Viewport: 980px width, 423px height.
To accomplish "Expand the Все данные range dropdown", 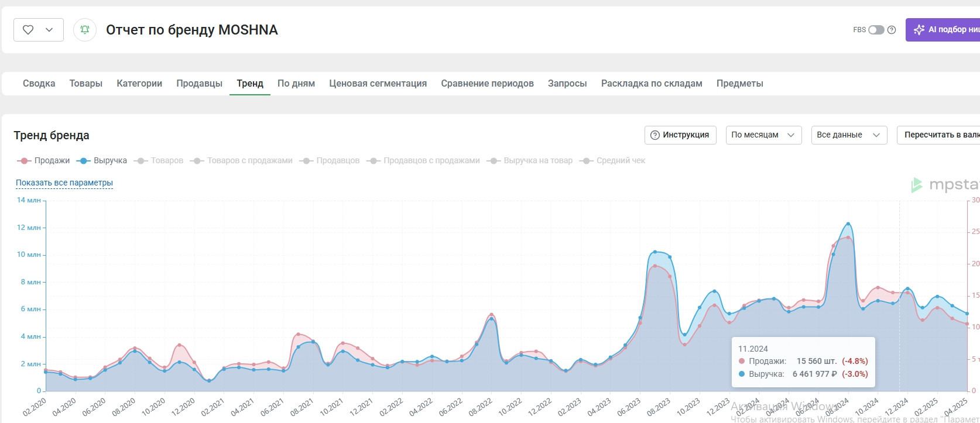I will click(x=849, y=135).
